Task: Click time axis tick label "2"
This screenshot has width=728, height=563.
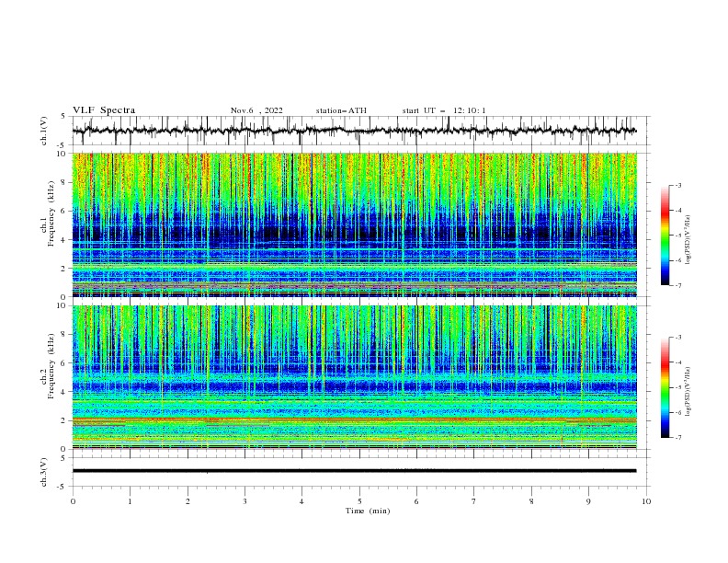Action: point(188,501)
